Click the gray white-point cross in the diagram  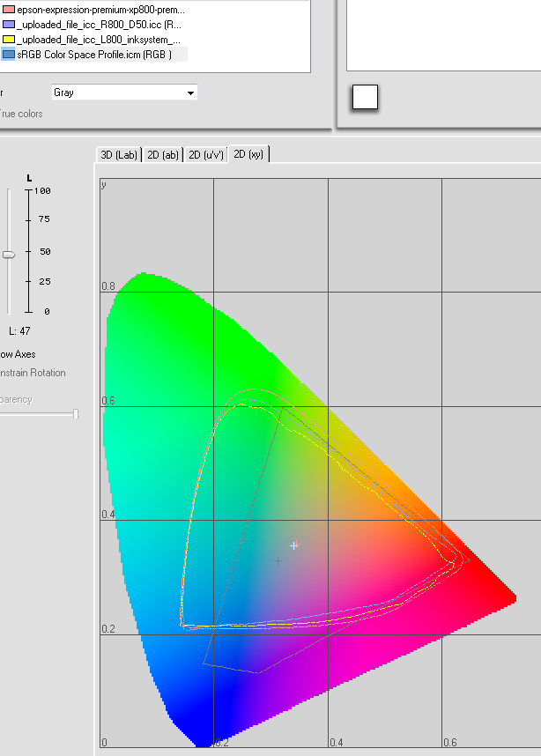click(278, 560)
